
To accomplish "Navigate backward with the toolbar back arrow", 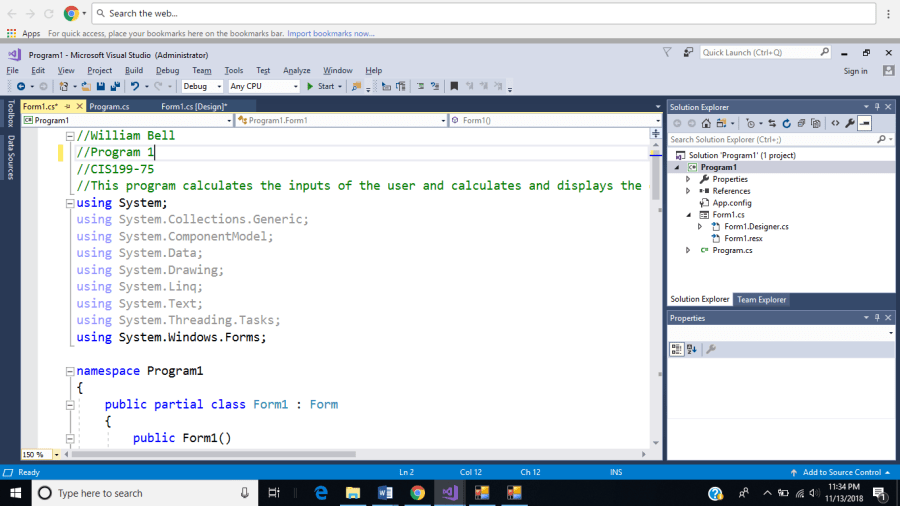I will click(x=21, y=86).
